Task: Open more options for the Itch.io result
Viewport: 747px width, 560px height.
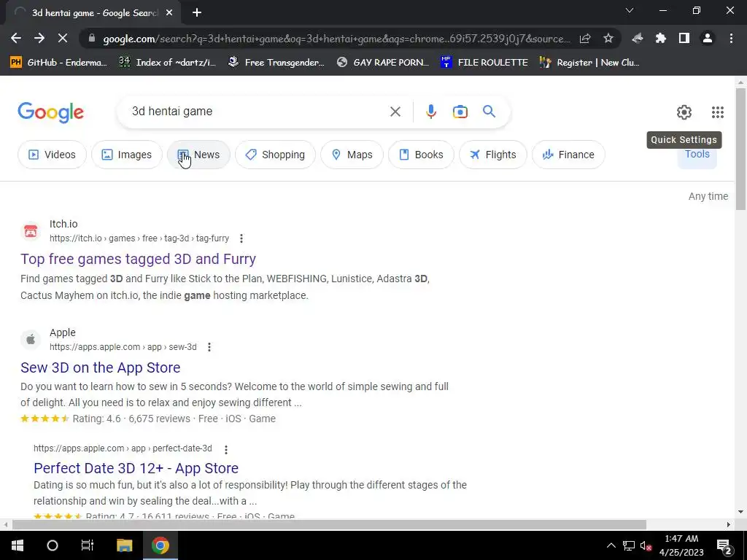Action: click(x=241, y=238)
